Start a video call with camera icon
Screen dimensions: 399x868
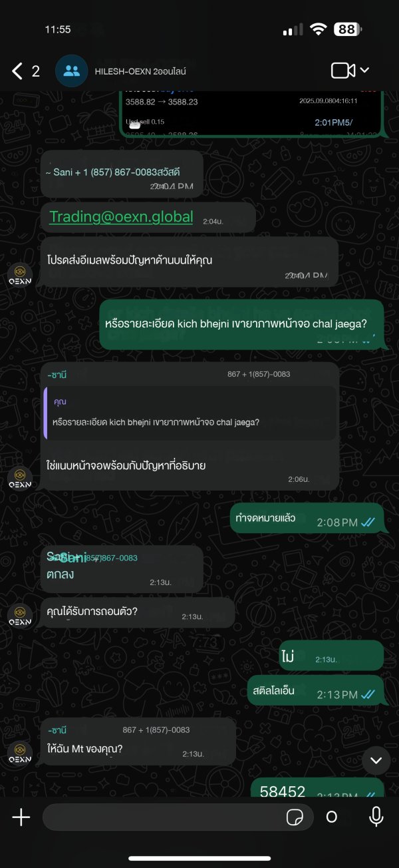343,71
